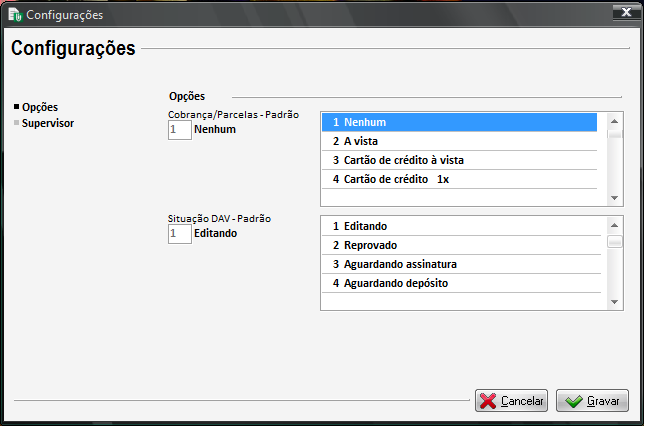650x430 pixels.
Task: Save settings with the Gravar button
Action: (592, 401)
